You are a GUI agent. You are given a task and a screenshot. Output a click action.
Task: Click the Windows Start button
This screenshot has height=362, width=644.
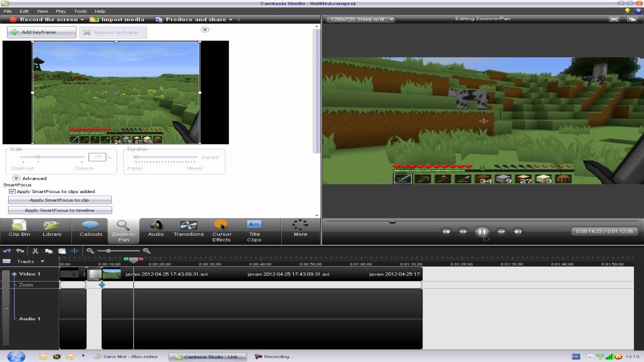(16, 356)
